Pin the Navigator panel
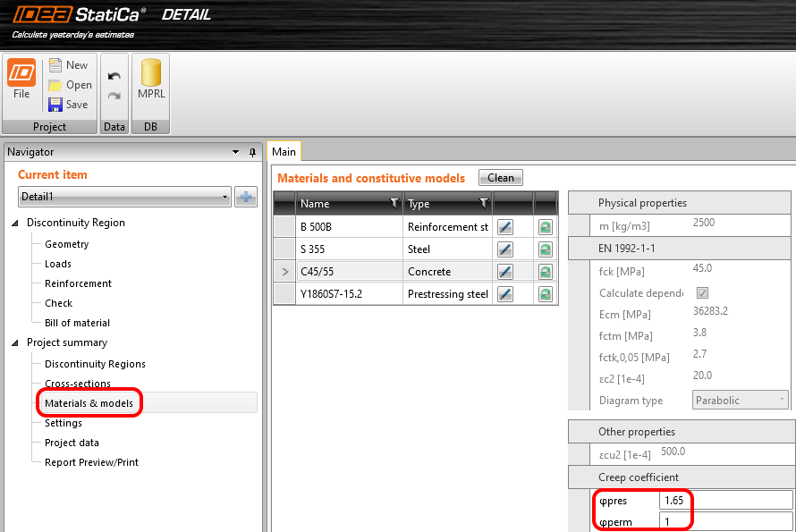 (252, 152)
